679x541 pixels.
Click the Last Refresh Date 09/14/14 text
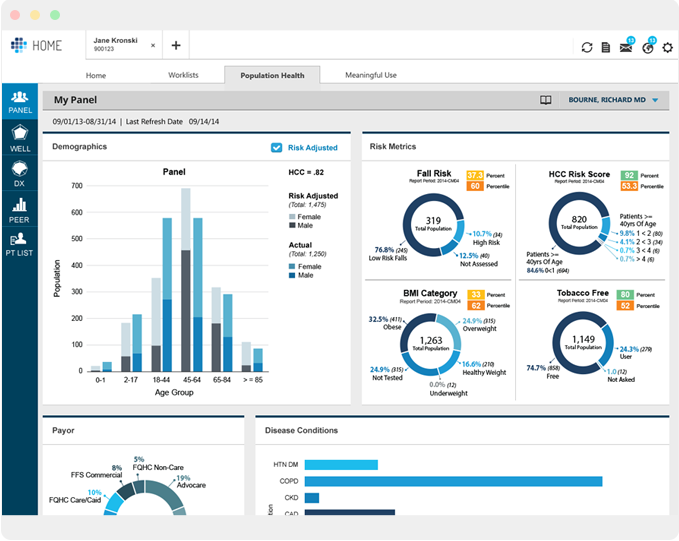pyautogui.click(x=172, y=122)
